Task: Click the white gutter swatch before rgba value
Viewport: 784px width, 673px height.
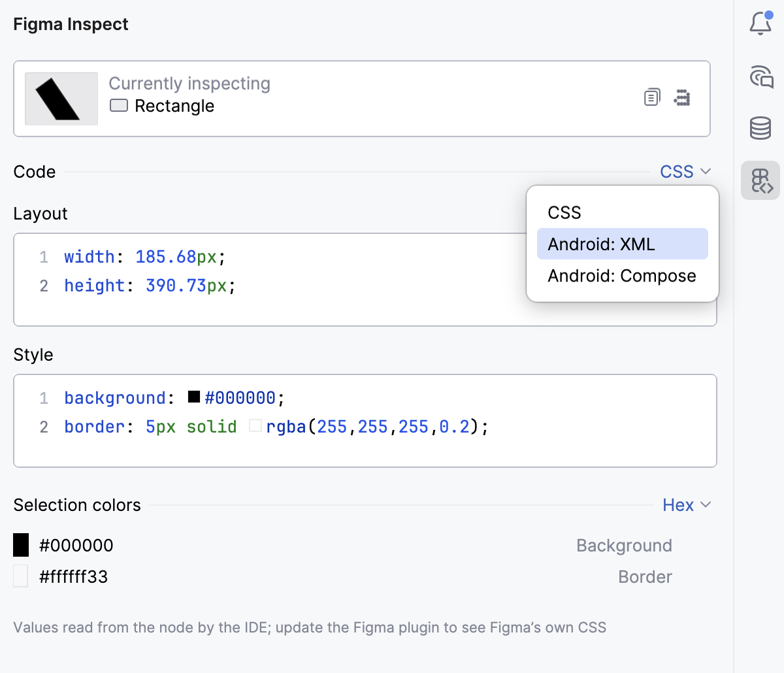Action: [255, 426]
